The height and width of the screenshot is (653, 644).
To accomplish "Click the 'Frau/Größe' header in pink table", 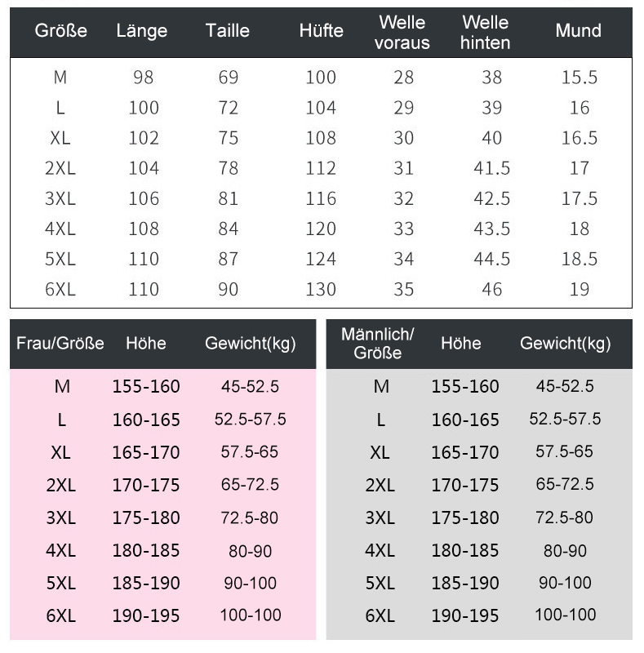I will 60,344.
